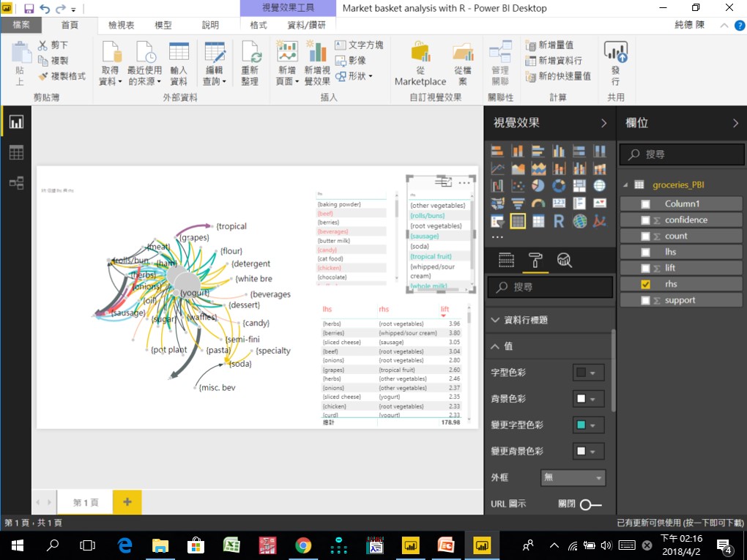The image size is (747, 560).
Task: Select the gauge visual
Action: [x=538, y=204]
